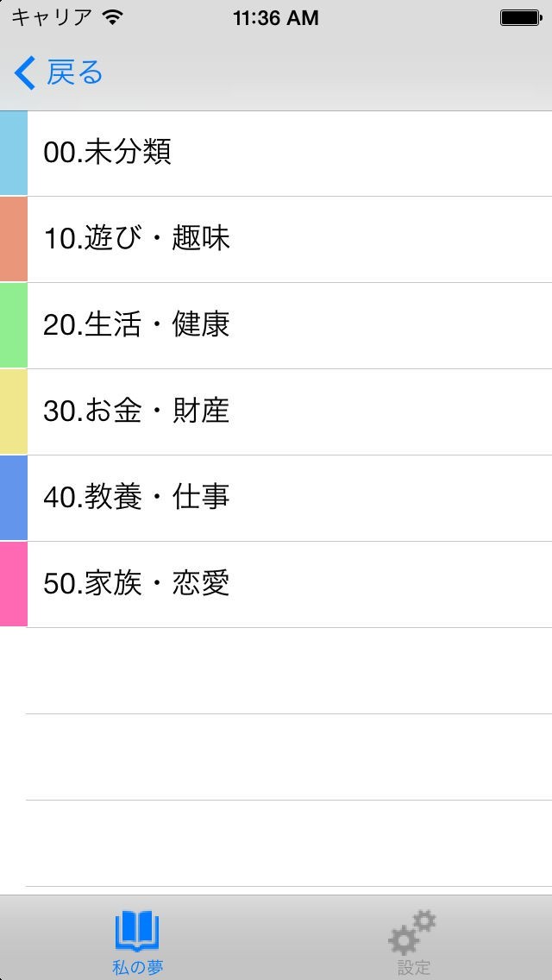552x980 pixels.
Task: Tap the open book icon
Action: pos(137,933)
